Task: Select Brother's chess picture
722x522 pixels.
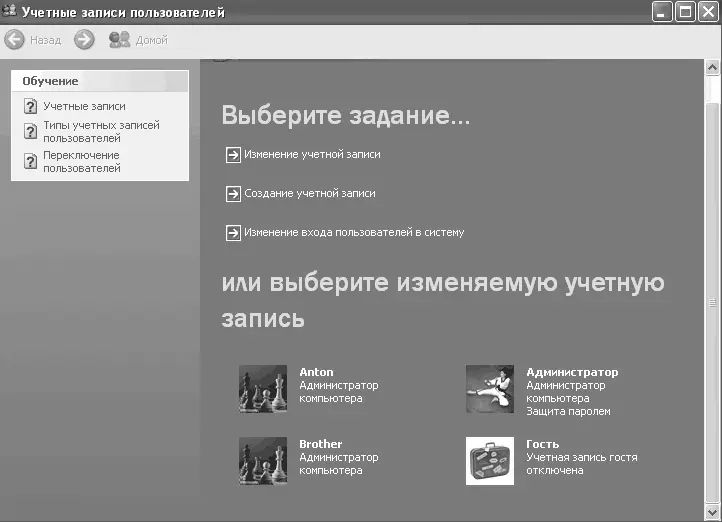Action: (263, 461)
